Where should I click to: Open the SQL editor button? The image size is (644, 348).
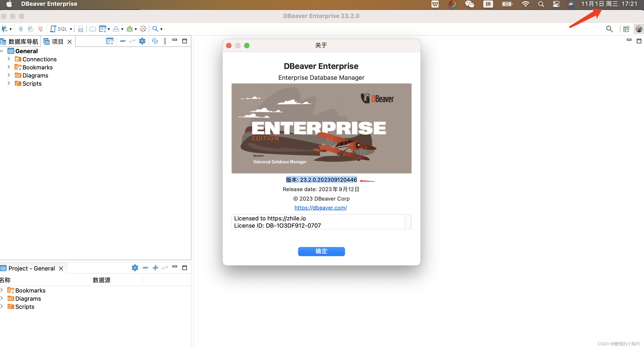point(59,29)
